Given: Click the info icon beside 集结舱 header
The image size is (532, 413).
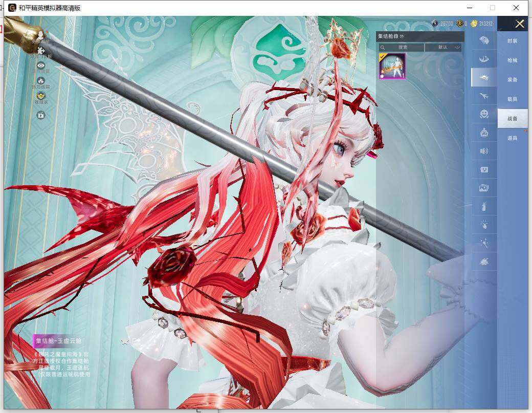Looking at the screenshot, I should 402,36.
